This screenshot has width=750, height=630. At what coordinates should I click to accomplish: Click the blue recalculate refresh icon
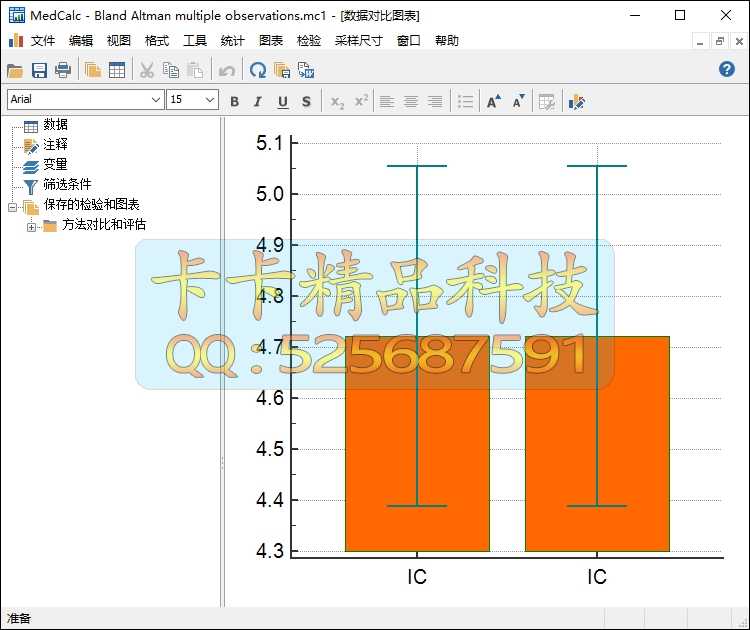pyautogui.click(x=258, y=70)
